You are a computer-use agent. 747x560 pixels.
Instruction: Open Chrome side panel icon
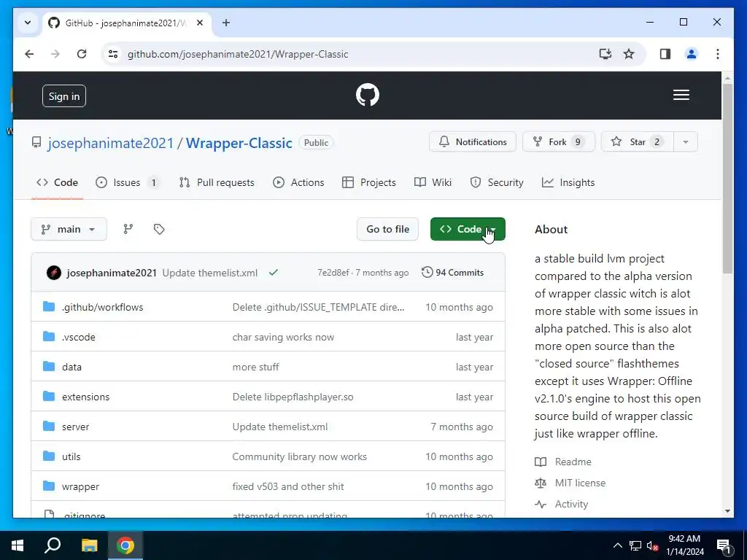click(x=665, y=54)
